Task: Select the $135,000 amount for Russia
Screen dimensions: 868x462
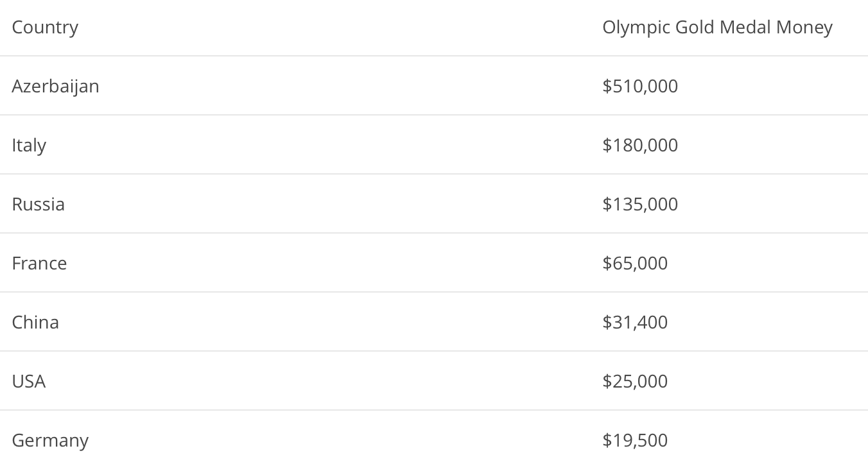Action: tap(640, 204)
